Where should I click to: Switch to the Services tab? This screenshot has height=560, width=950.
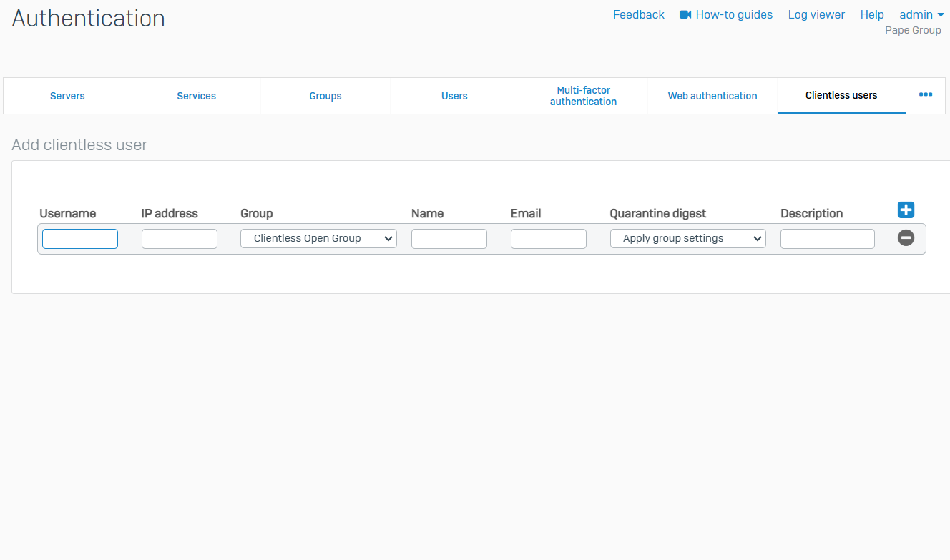tap(196, 96)
